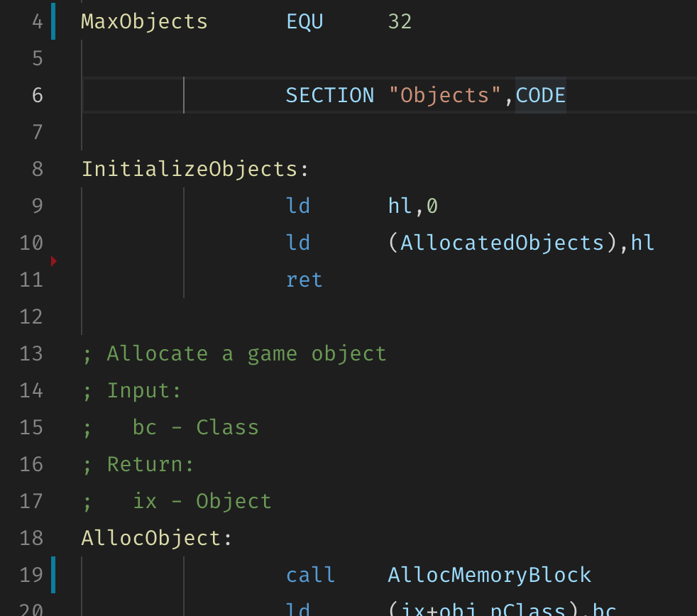This screenshot has width=697, height=616.
Task: Click the blue modified-line bar beside line 4
Action: coord(53,21)
